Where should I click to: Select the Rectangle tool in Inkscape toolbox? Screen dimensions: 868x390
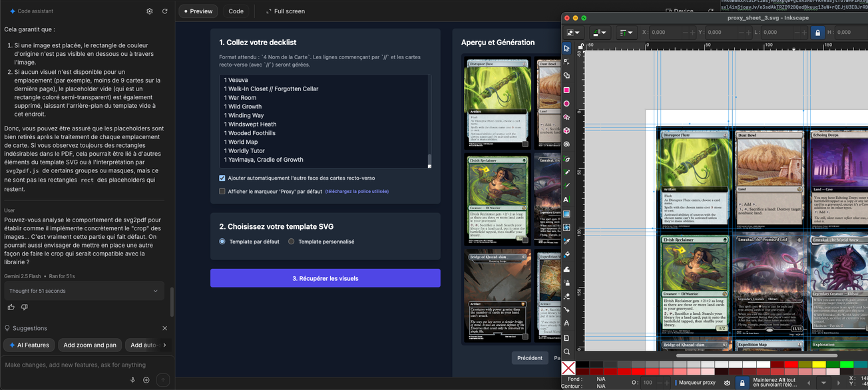pos(566,91)
